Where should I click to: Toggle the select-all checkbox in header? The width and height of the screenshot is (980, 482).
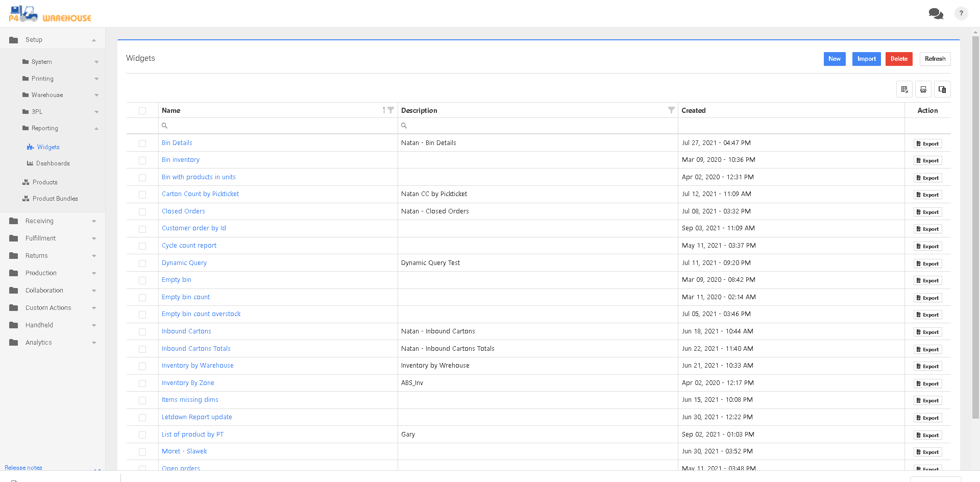pos(142,111)
